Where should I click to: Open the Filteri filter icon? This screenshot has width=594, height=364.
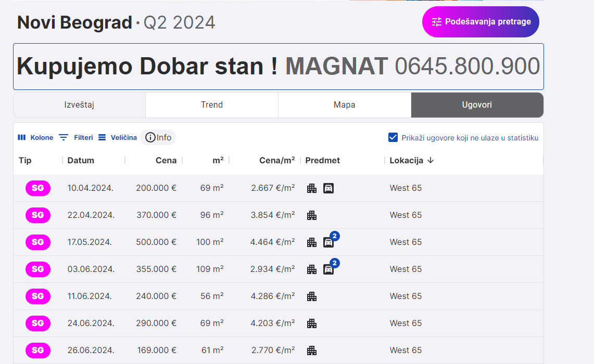click(x=64, y=138)
